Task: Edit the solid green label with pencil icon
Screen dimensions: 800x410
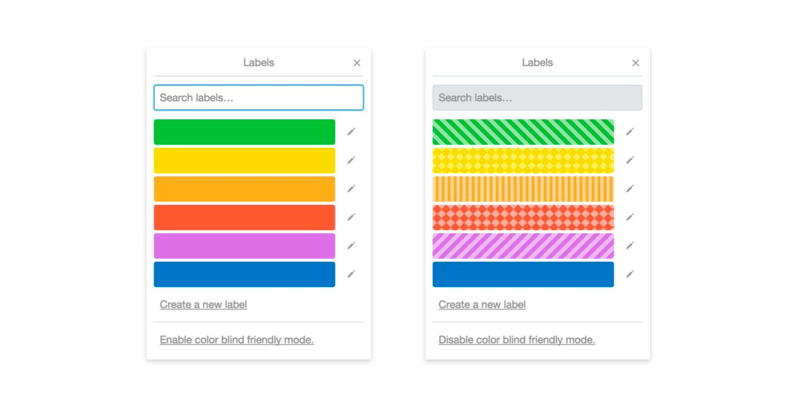Action: 351,132
